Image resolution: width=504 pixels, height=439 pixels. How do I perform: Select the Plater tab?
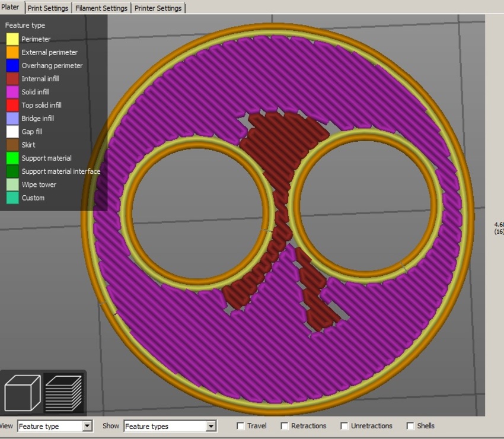coord(10,8)
